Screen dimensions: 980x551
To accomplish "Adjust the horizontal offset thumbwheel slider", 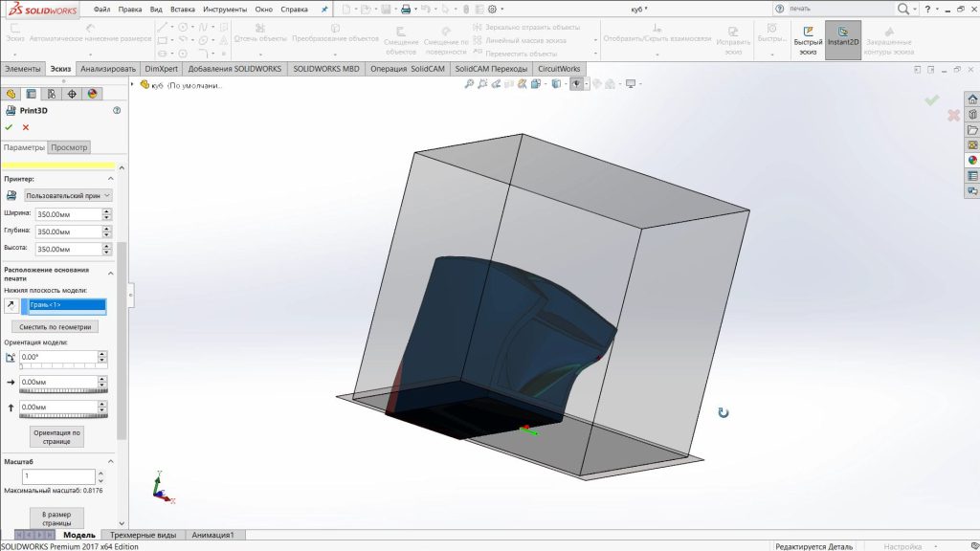I will click(x=63, y=390).
